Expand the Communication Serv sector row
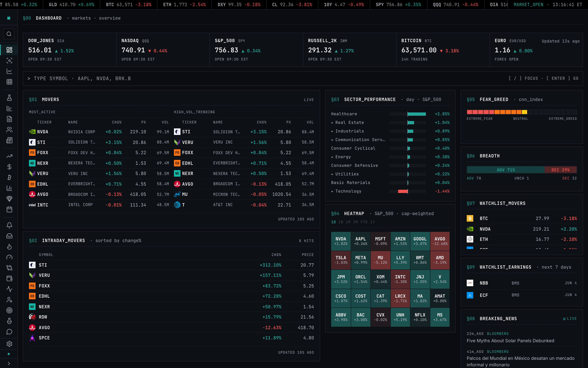Screen dimensions: 588x368 pos(390,140)
